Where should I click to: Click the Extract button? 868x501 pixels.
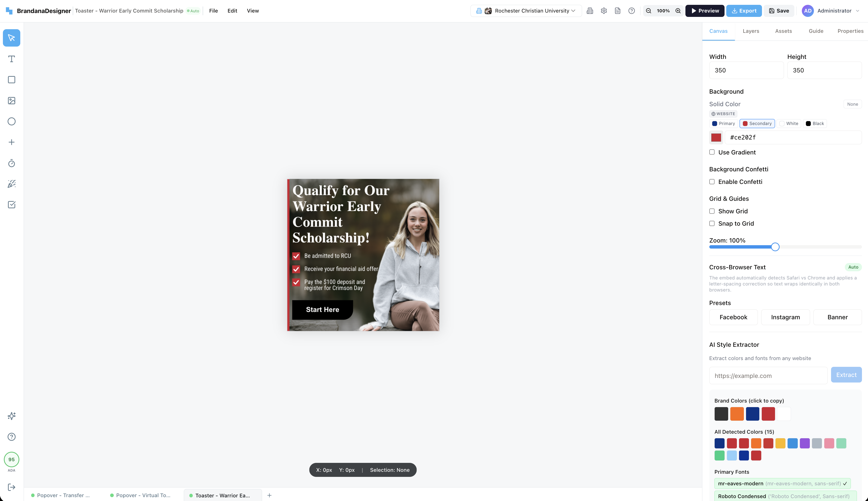tap(846, 375)
